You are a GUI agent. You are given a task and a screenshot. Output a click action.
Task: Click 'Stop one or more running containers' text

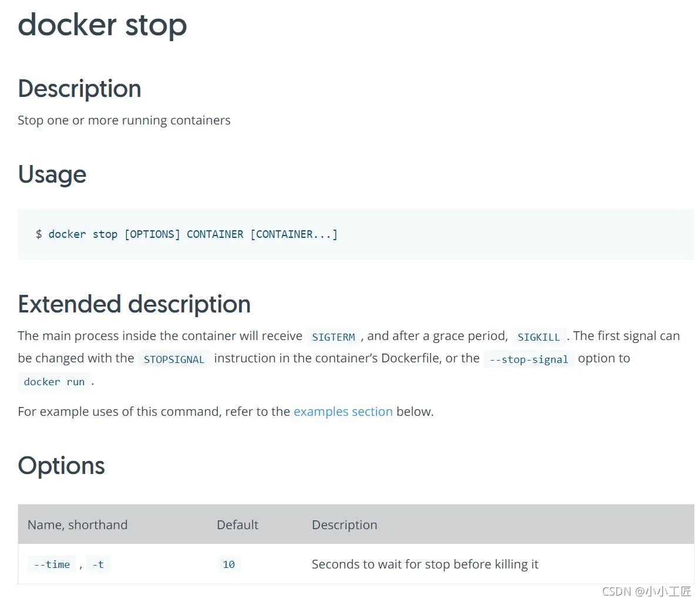point(124,120)
